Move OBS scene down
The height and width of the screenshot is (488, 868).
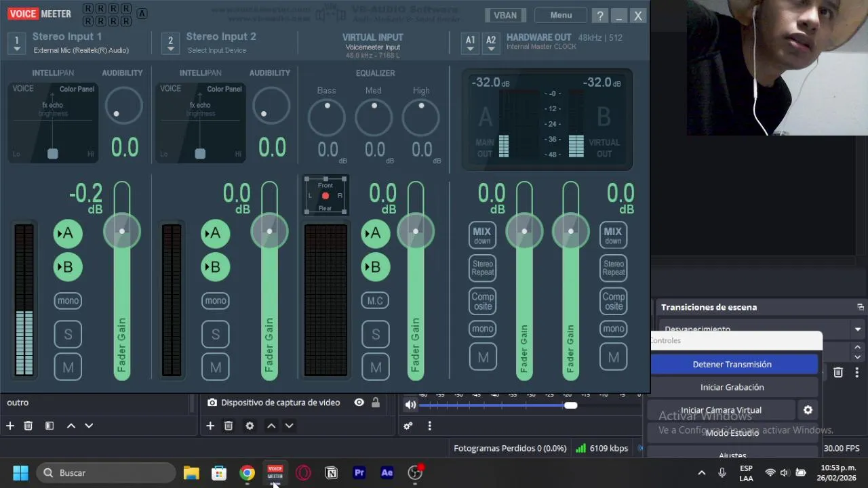tap(89, 426)
